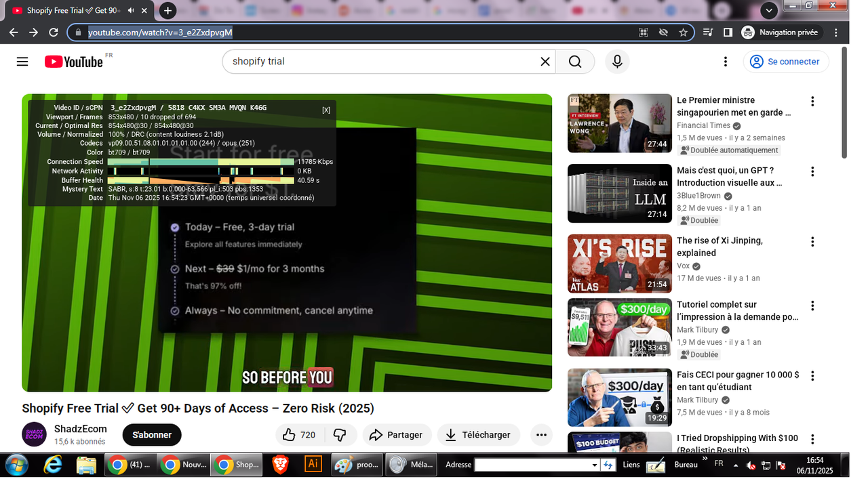Dislike the video with thumbs down
Image resolution: width=868 pixels, height=502 pixels.
click(340, 435)
